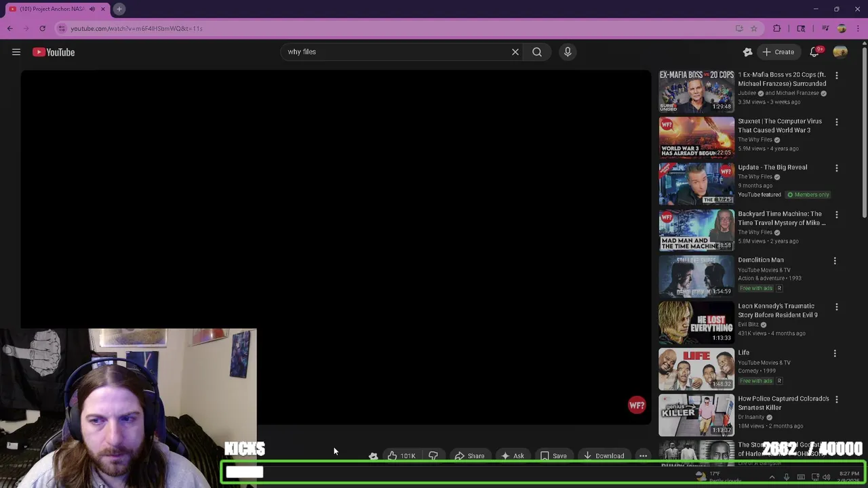Screen dimensions: 868x488
Task: Reload the current page
Action: point(42,28)
